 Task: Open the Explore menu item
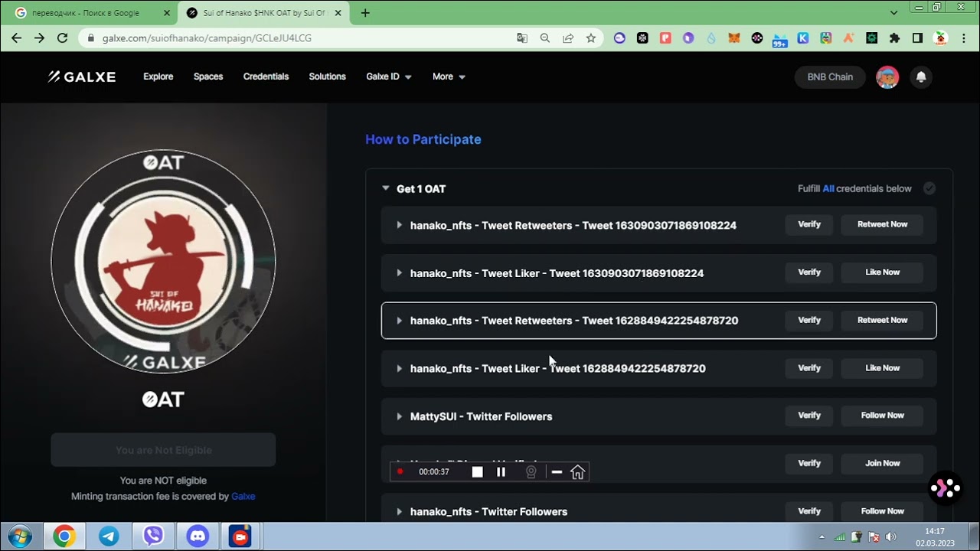[158, 77]
